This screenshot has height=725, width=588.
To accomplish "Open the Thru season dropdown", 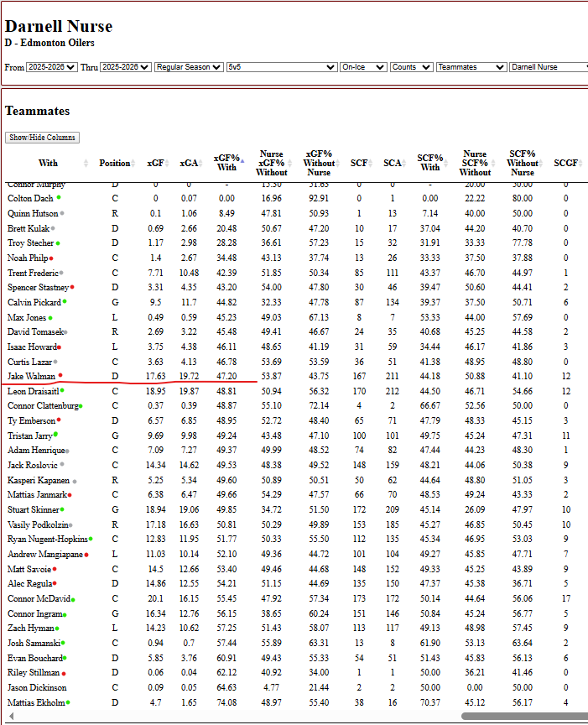I will tap(126, 67).
